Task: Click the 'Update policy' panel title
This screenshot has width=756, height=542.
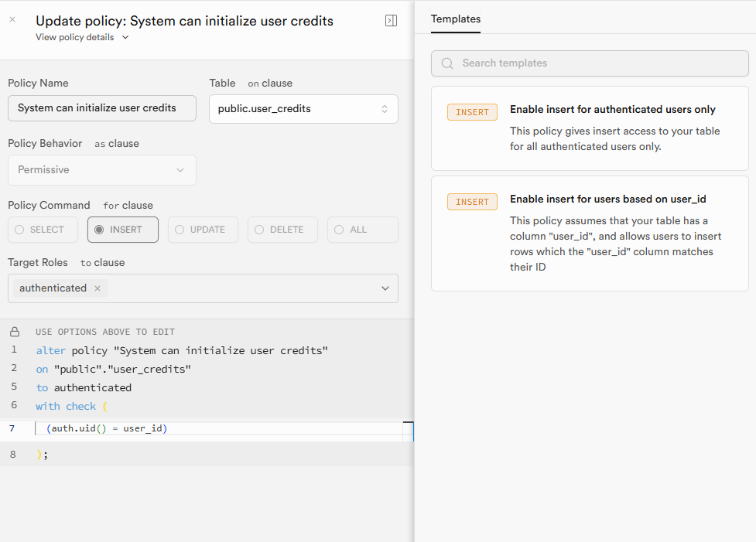Action: [x=184, y=21]
